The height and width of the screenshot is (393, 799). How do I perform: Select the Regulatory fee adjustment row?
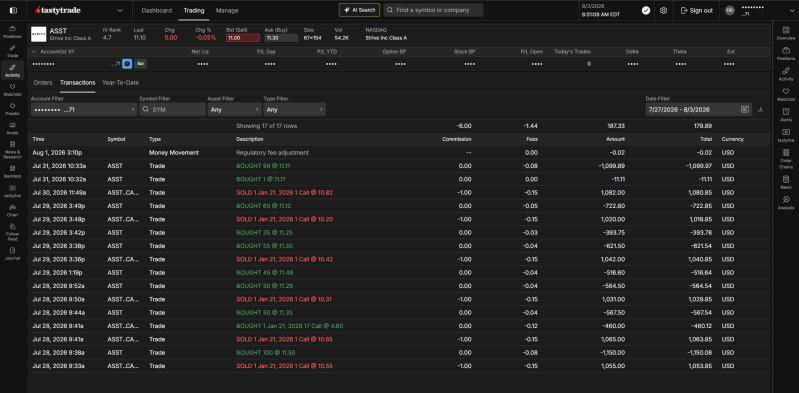pos(400,152)
